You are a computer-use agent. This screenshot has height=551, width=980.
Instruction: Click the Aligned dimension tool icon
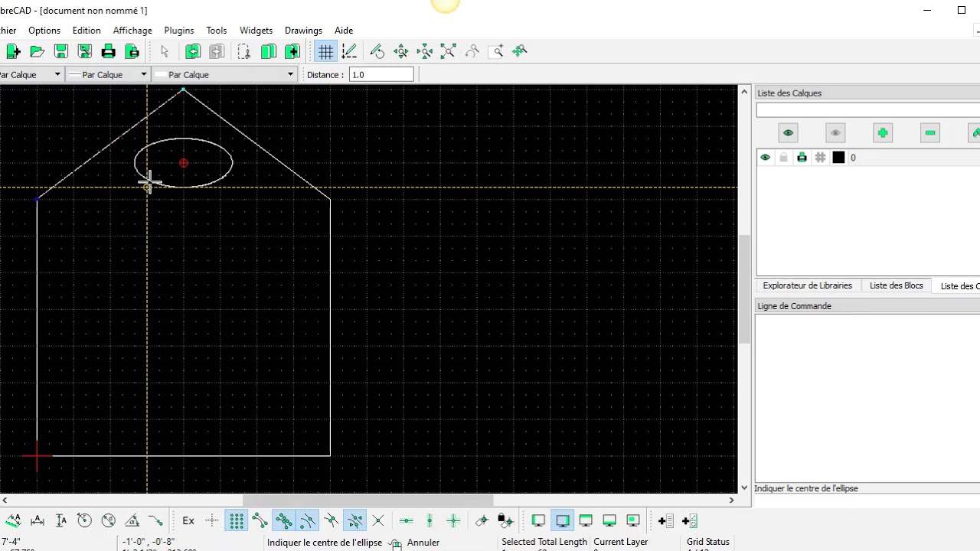click(13, 521)
